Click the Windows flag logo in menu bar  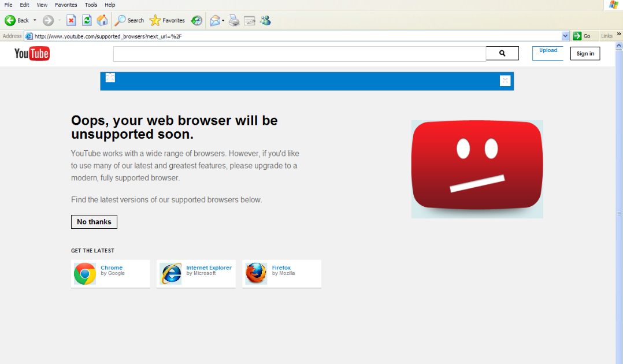(x=614, y=5)
